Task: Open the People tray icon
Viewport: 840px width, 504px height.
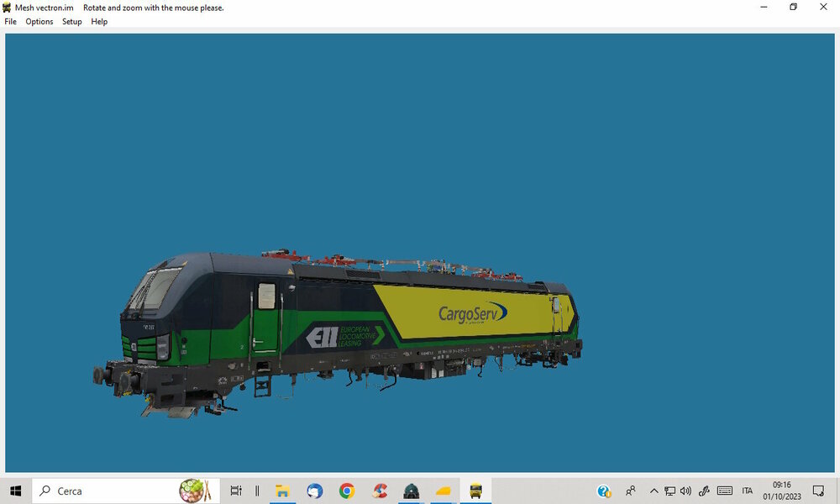Action: tap(631, 491)
